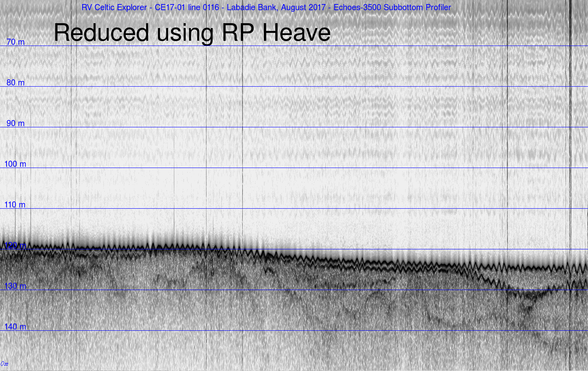
Task: Click the word "Reduced" in the large heading
Action: tap(101, 33)
